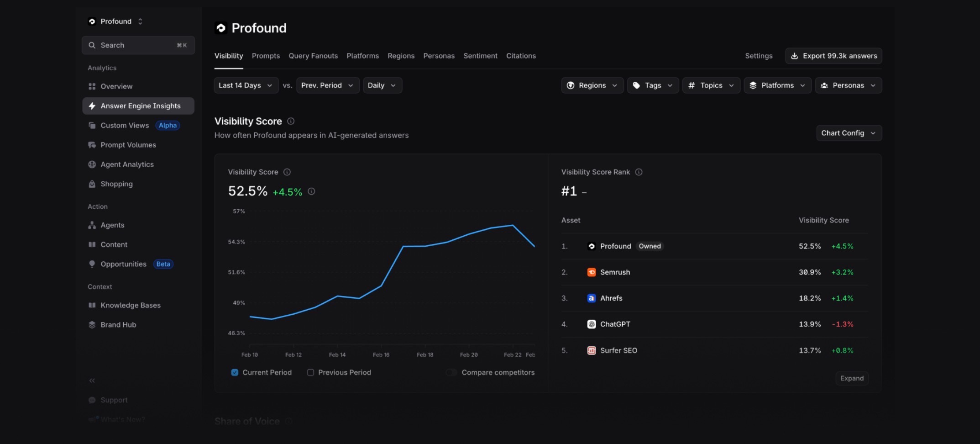Click the Agents sidebar icon
Viewport: 980px width, 444px height.
[92, 225]
